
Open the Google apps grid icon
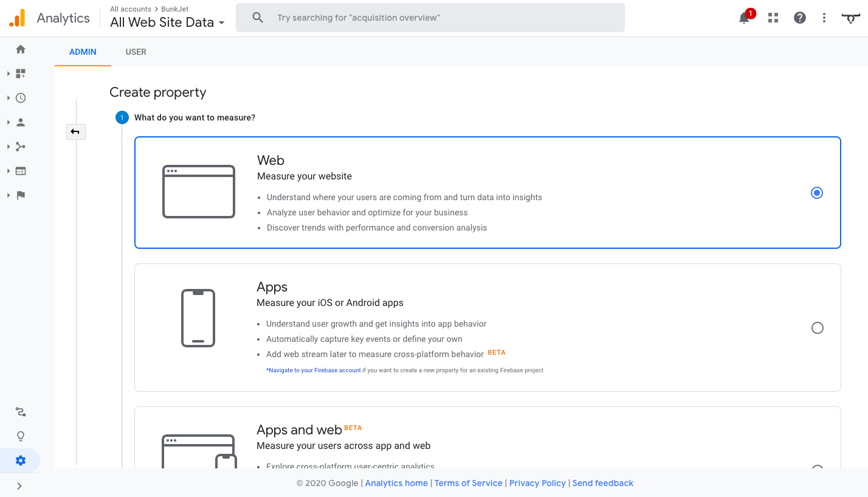pyautogui.click(x=773, y=18)
